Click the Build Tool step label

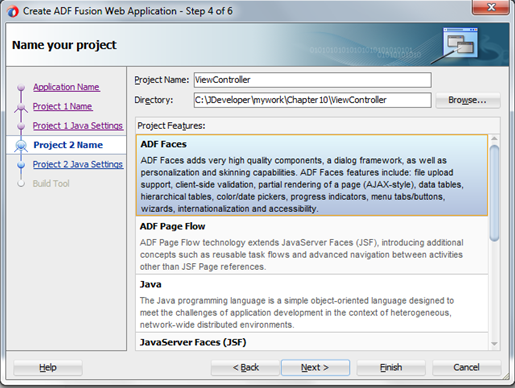(51, 184)
